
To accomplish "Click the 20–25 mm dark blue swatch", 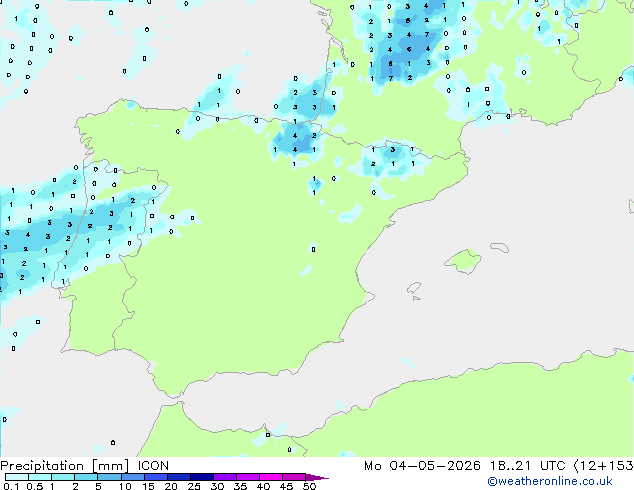I will [178, 477].
